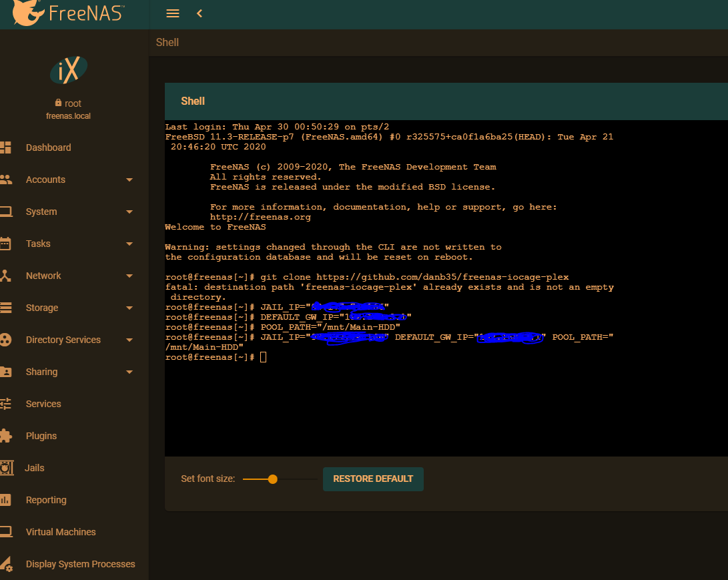
Task: Click the root username label
Action: click(73, 103)
